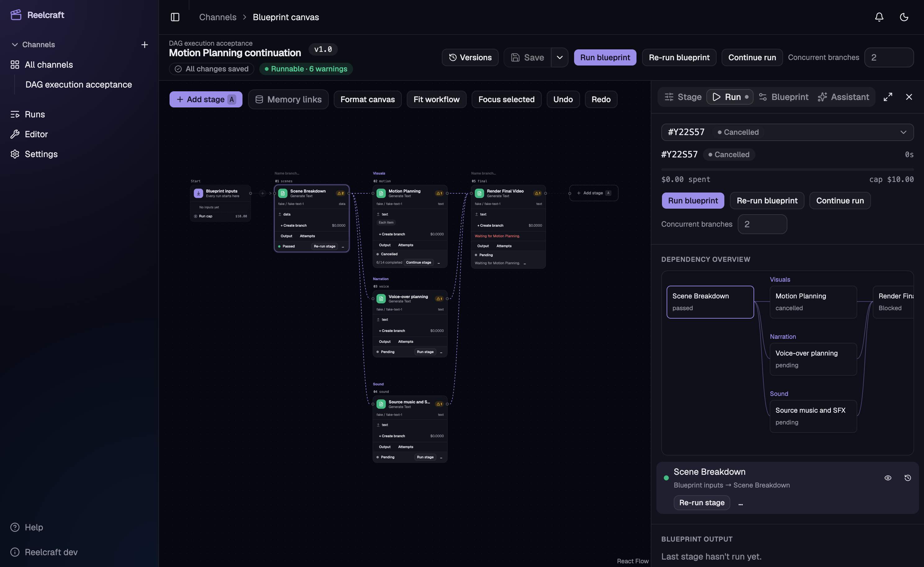Screen dimensions: 924x567
Task: Focus panel Concurrent branches input
Action: [x=762, y=224]
